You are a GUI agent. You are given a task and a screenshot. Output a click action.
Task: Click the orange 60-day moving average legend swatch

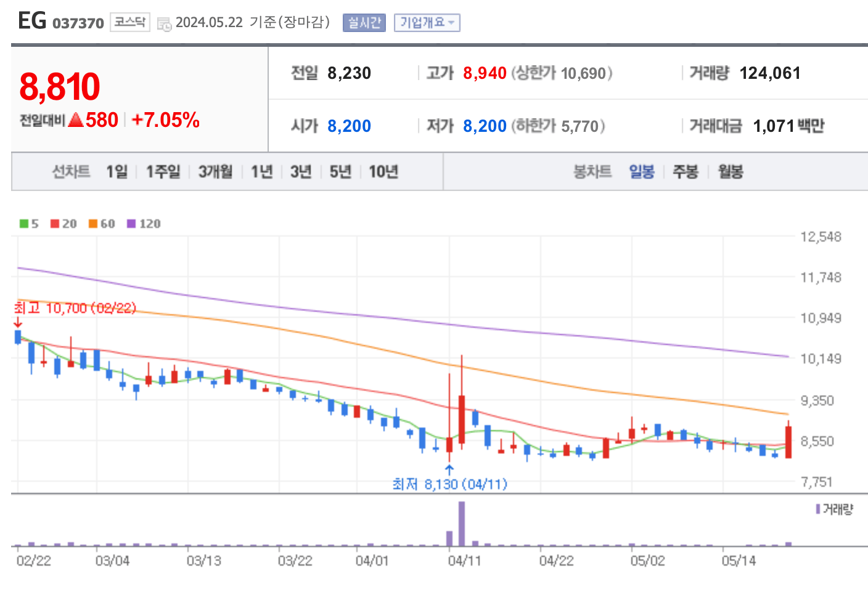[x=93, y=224]
